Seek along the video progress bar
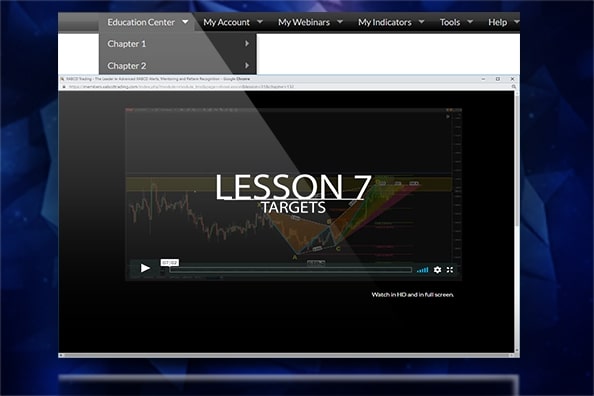This screenshot has height=396, width=594. (291, 270)
